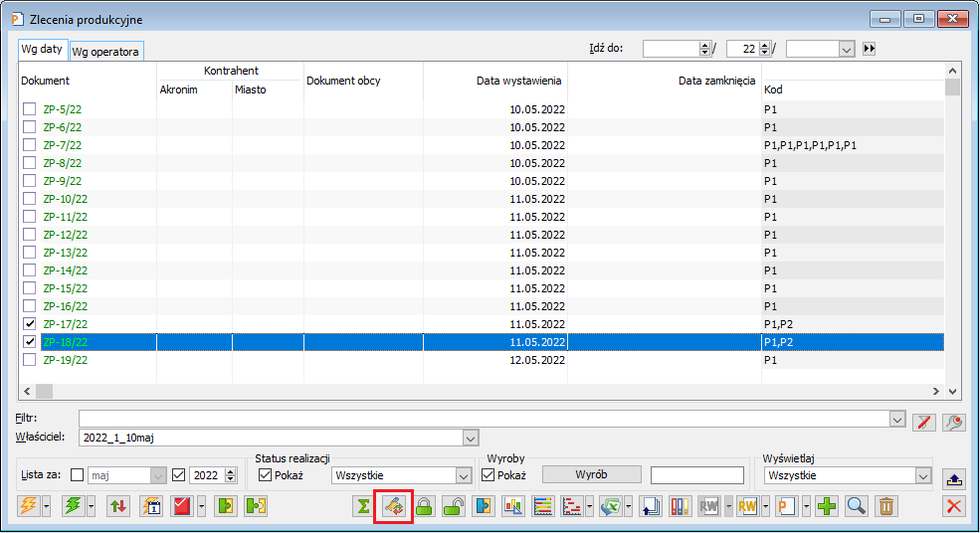Screen dimensions: 980x533
Task: Click the single green puzzle piece icon
Action: 226,505
